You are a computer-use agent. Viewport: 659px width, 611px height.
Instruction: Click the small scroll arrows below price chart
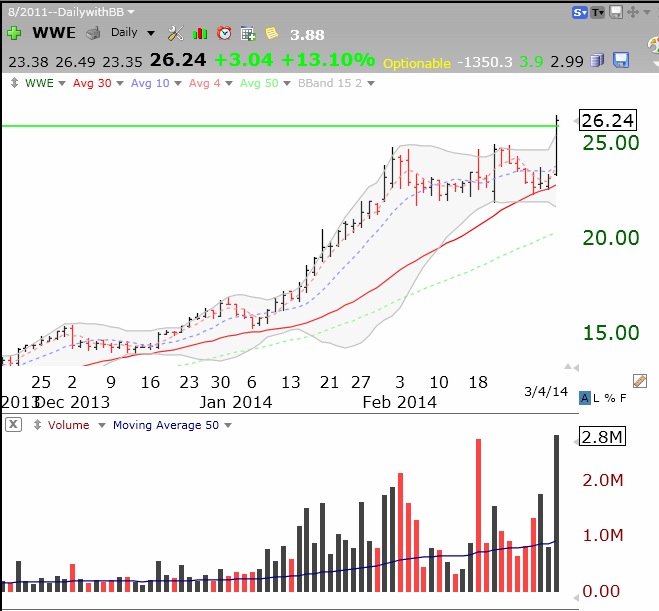(572, 367)
